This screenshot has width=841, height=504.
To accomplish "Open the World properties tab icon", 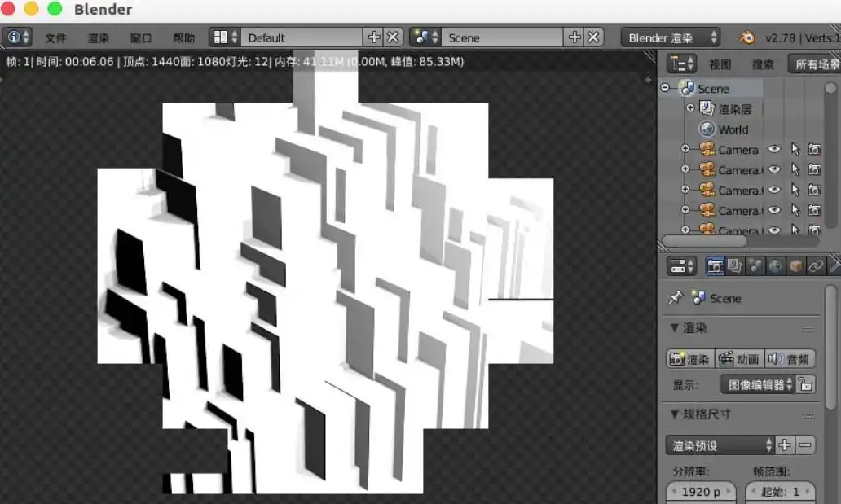I will click(775, 266).
